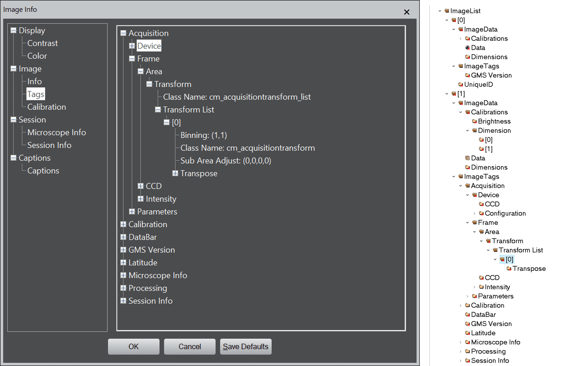
Task: Click the Area folder icon in right tree
Action: coord(481,232)
